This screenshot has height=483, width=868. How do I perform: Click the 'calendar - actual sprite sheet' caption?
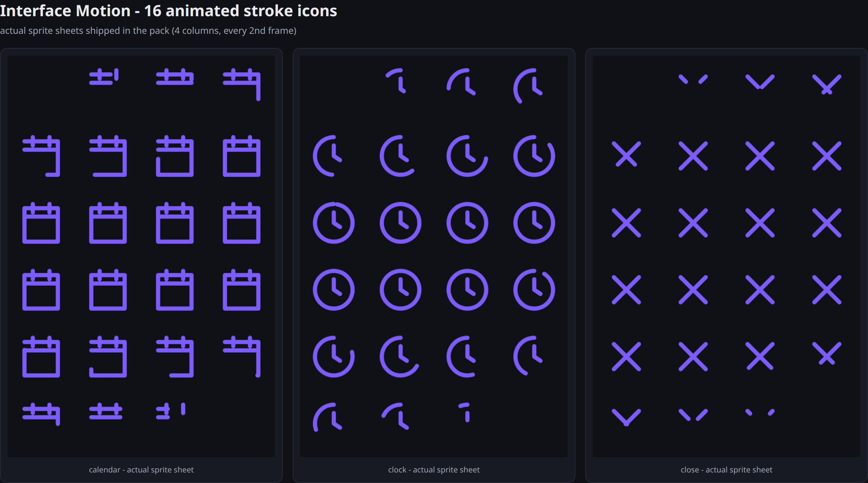[141, 470]
